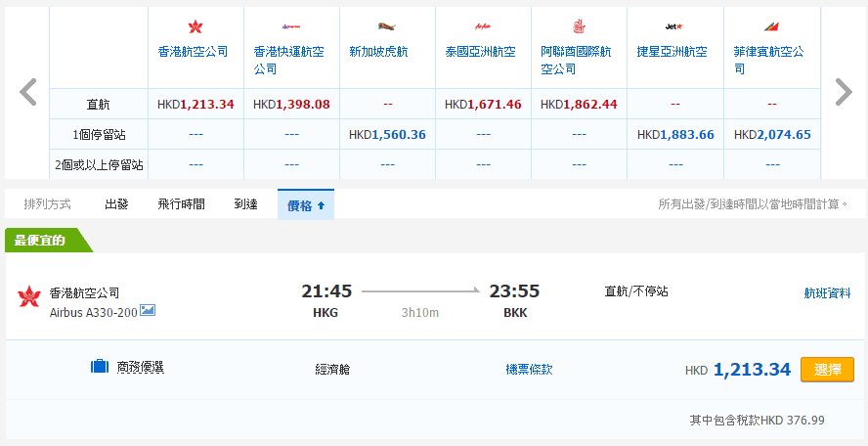The width and height of the screenshot is (868, 446).
Task: Select the HKD 1,398.08 direct fare
Action: pyautogui.click(x=291, y=104)
